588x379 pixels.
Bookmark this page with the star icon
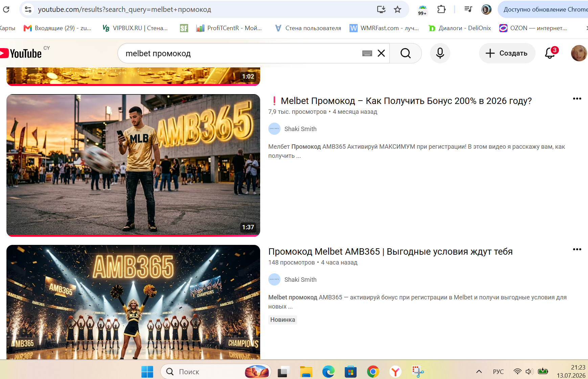click(x=398, y=9)
